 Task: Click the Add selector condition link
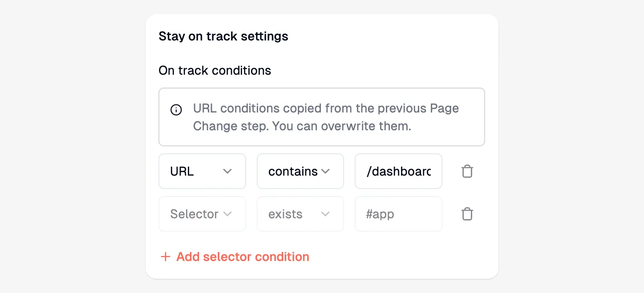click(x=243, y=257)
